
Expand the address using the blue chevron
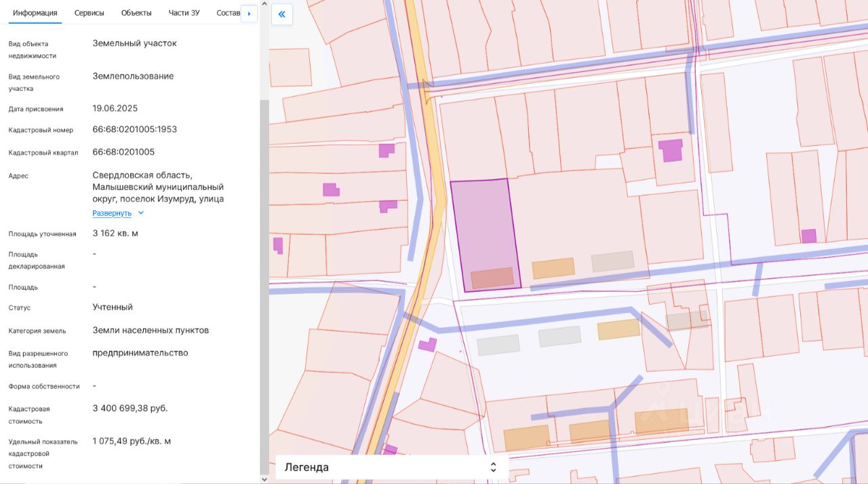(x=141, y=213)
